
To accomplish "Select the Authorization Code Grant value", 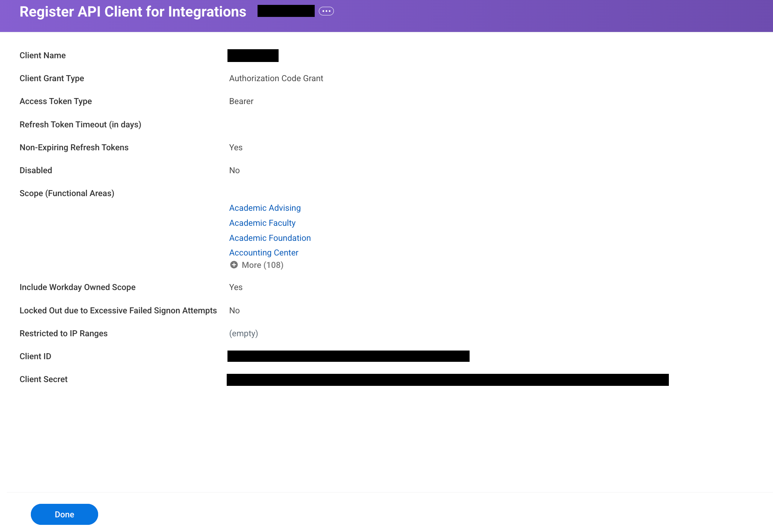I will [x=276, y=78].
